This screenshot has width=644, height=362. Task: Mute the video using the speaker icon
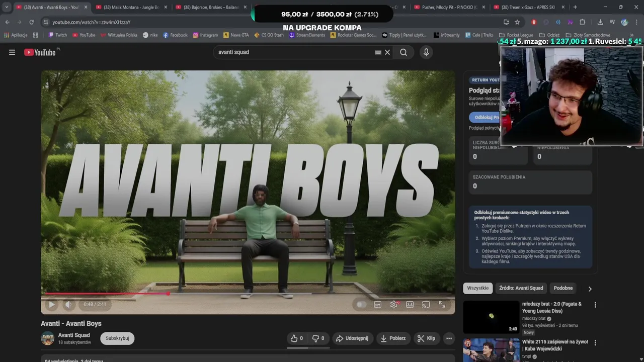[68, 304]
